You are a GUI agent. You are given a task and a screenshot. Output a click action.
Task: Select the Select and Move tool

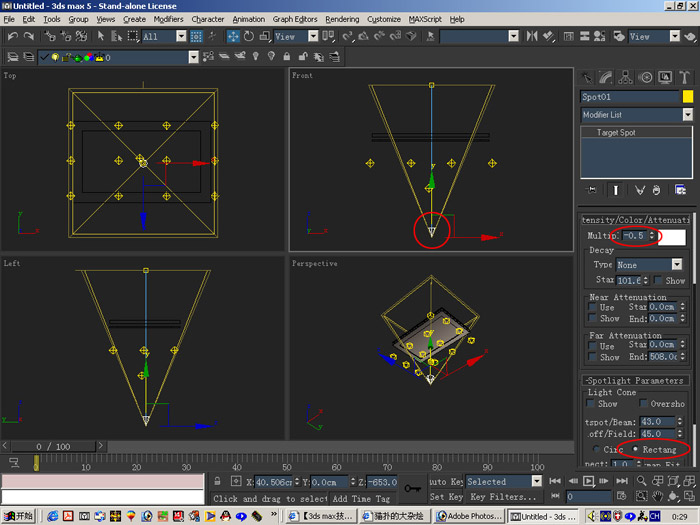(233, 37)
